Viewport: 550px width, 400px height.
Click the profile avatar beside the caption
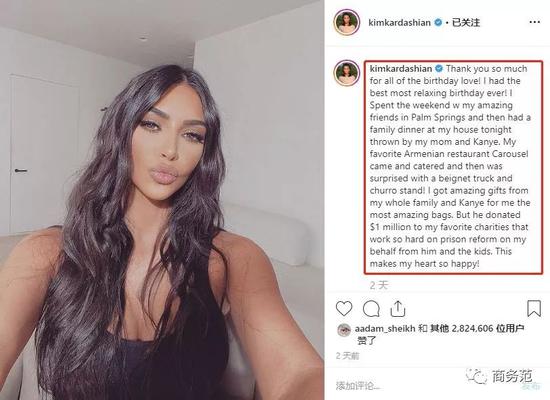(x=347, y=73)
